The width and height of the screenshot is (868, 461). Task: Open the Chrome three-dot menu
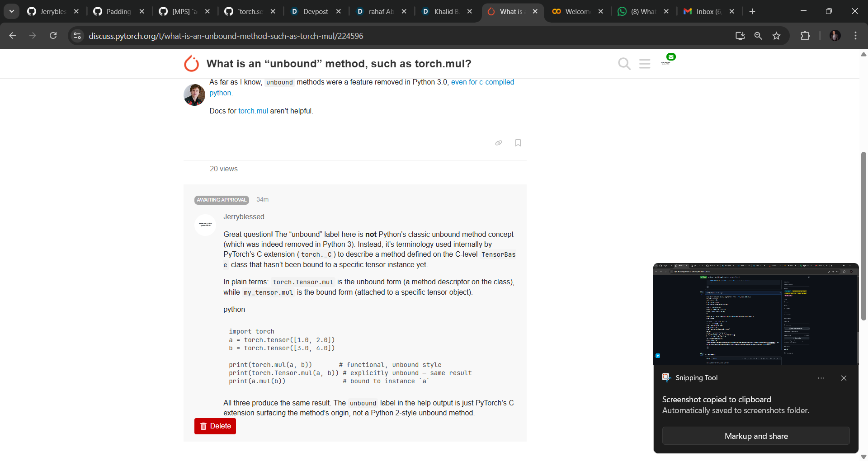point(855,36)
